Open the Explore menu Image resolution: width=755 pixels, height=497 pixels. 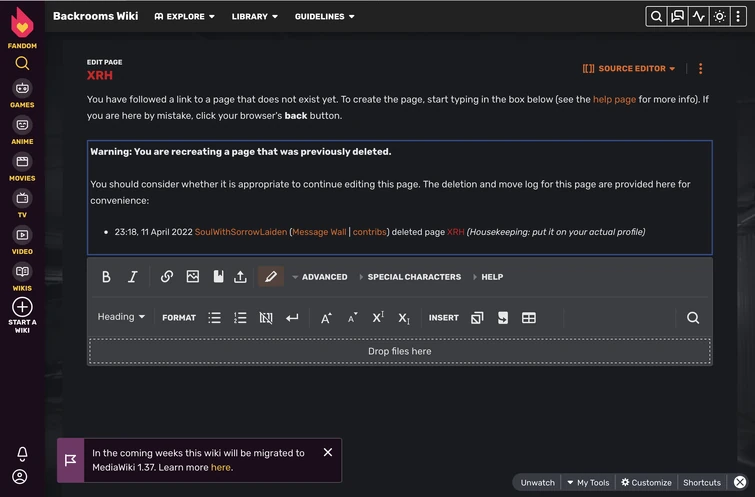[184, 16]
